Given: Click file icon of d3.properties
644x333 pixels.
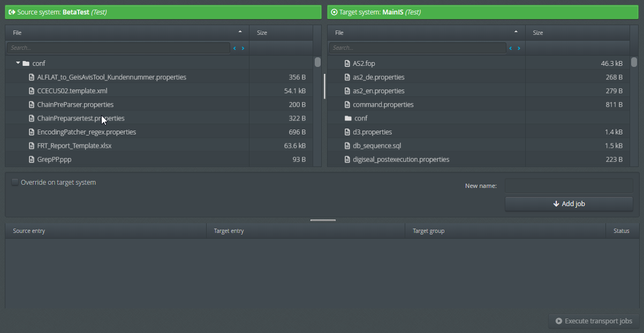Looking at the screenshot, I should coord(347,132).
